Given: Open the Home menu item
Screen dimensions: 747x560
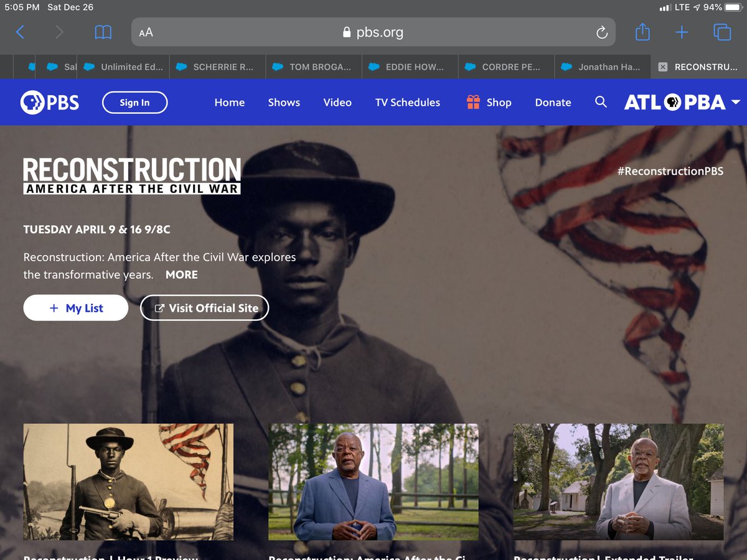Looking at the screenshot, I should 230,103.
